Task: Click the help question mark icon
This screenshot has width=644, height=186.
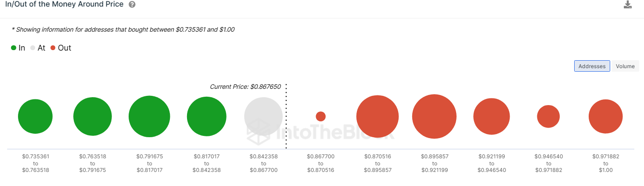Action: (132, 4)
